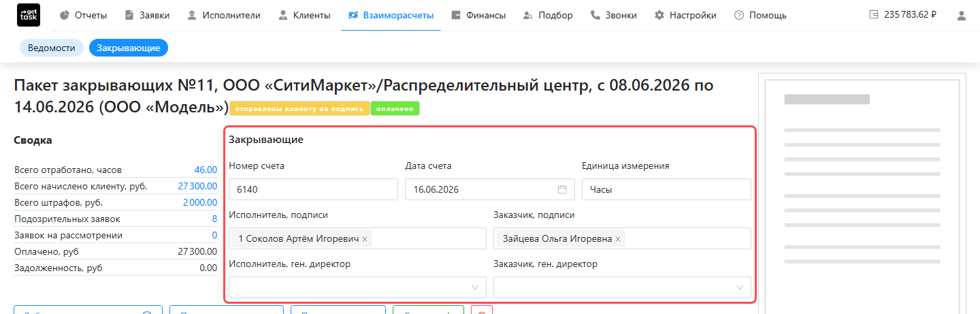Image resolution: width=980 pixels, height=314 pixels.
Task: Open the Исполнители menu item
Action: point(223,15)
